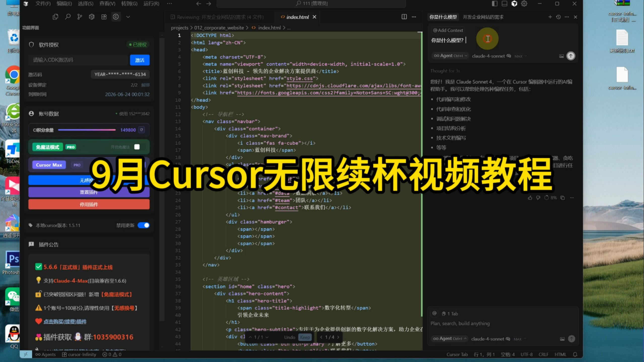This screenshot has height=362, width=644.
Task: Add Context to the chat message
Action: [x=448, y=30]
